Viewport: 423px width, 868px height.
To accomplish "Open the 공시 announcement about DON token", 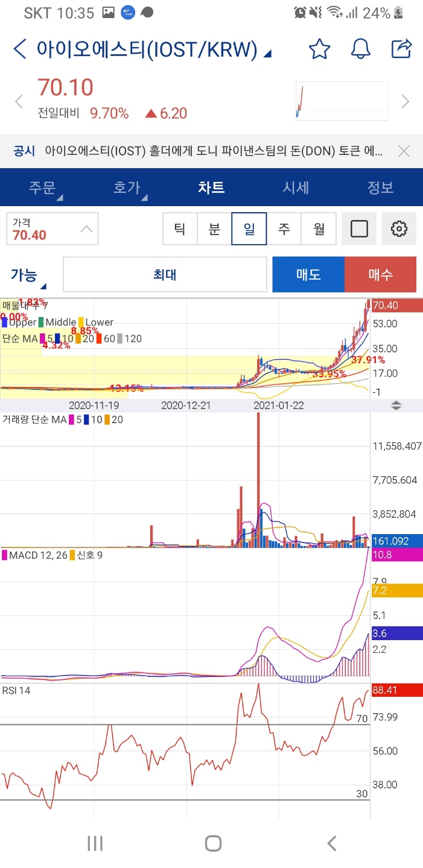I will point(213,151).
